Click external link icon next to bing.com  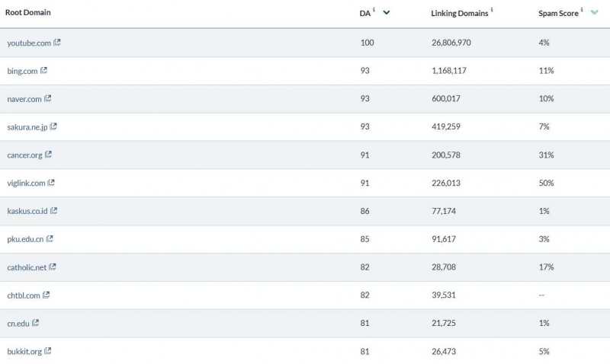[x=44, y=71]
